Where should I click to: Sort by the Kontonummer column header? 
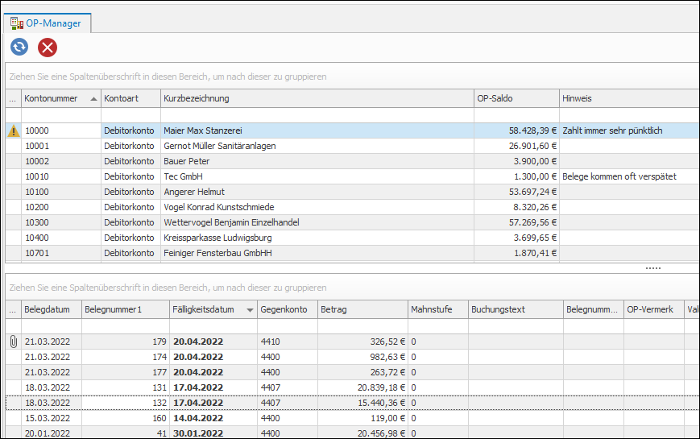(61, 99)
